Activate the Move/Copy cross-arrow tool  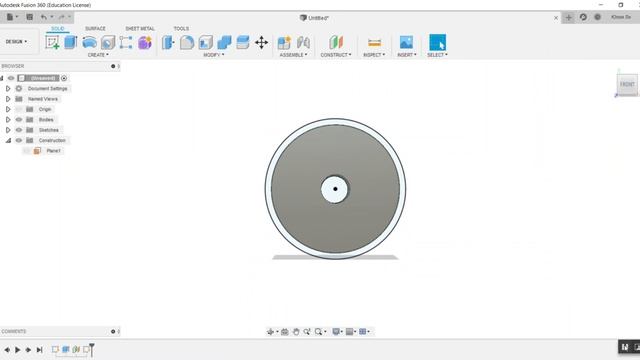pyautogui.click(x=262, y=42)
